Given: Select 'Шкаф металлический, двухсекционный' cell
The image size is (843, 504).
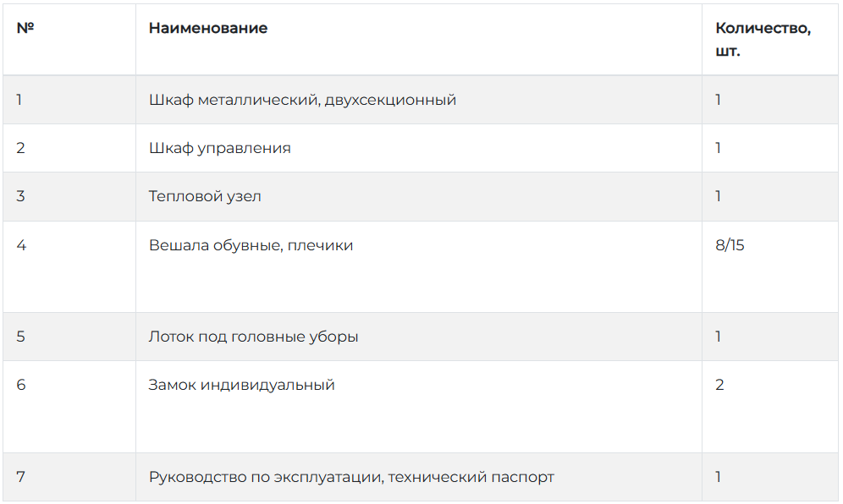Looking at the screenshot, I should point(418,100).
